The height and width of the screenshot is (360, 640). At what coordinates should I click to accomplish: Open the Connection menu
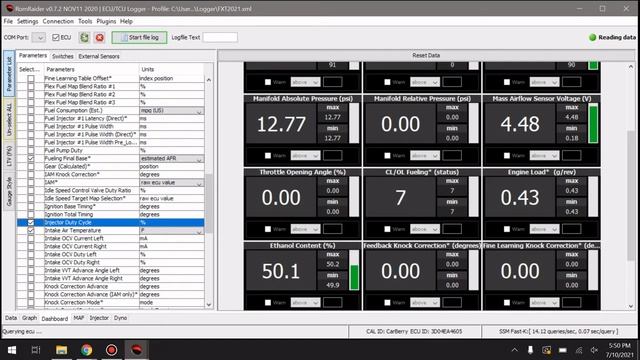click(58, 21)
